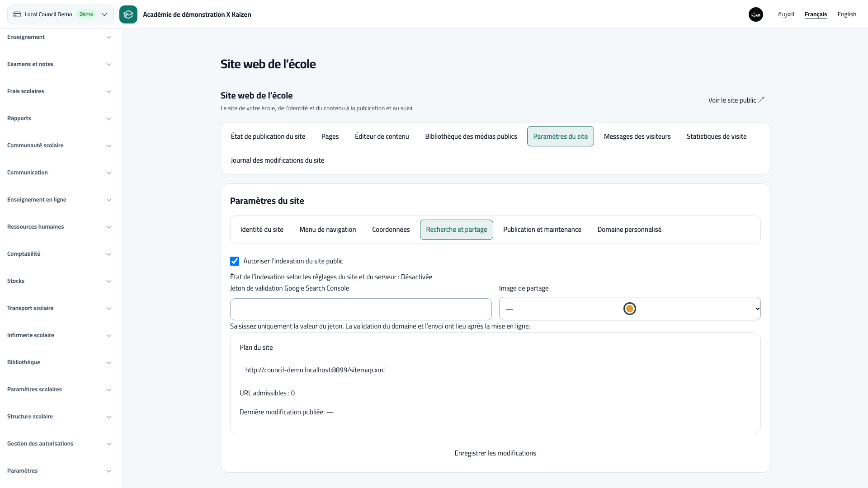Select Publication et maintenance sub-tab
The height and width of the screenshot is (488, 868).
542,230
